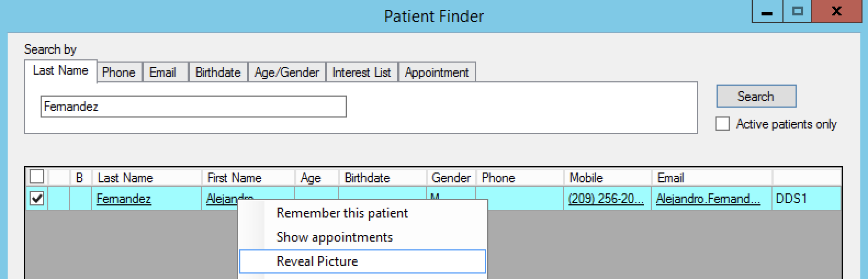Click the last name search field
The width and height of the screenshot is (868, 279).
click(x=193, y=107)
